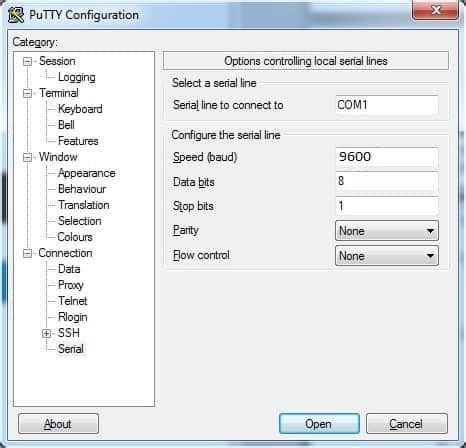Close the PuTTY Configuration window
Screen dimensions: 466x448
[435, 10]
